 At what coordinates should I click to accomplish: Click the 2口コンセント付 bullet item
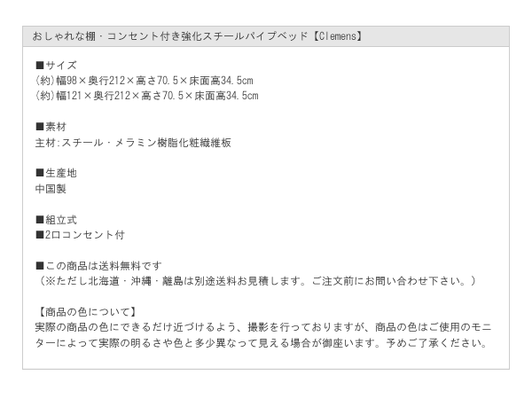tap(81, 235)
